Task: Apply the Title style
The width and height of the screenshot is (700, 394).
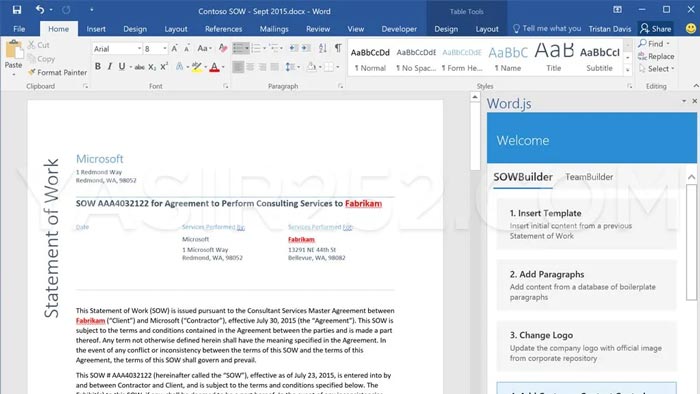Action: pos(554,57)
